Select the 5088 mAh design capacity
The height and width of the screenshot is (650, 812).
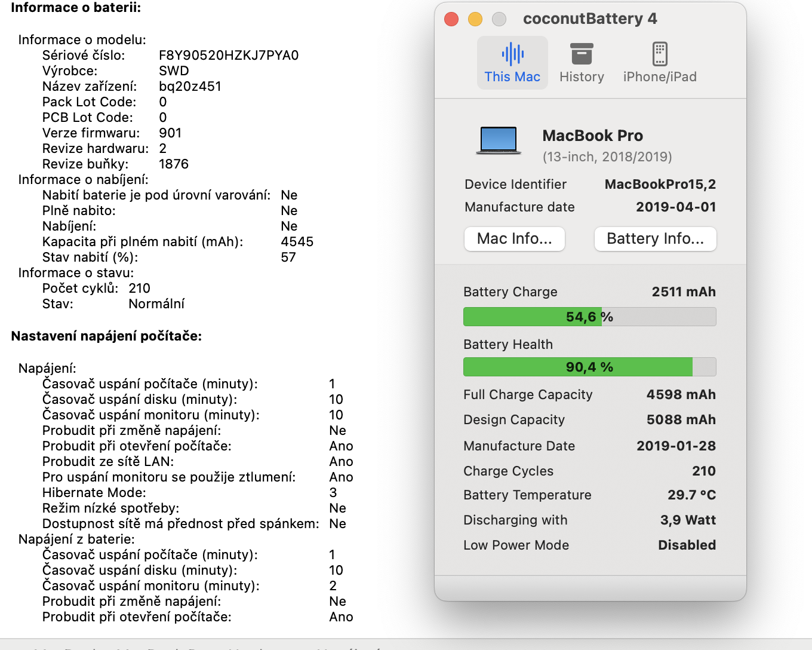(681, 419)
